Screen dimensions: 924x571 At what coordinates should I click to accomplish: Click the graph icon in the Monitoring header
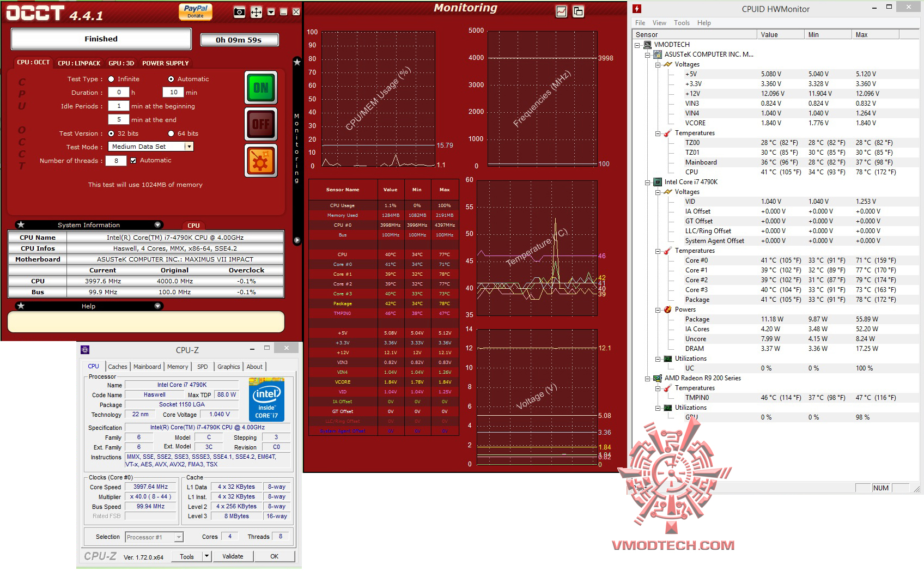(562, 11)
